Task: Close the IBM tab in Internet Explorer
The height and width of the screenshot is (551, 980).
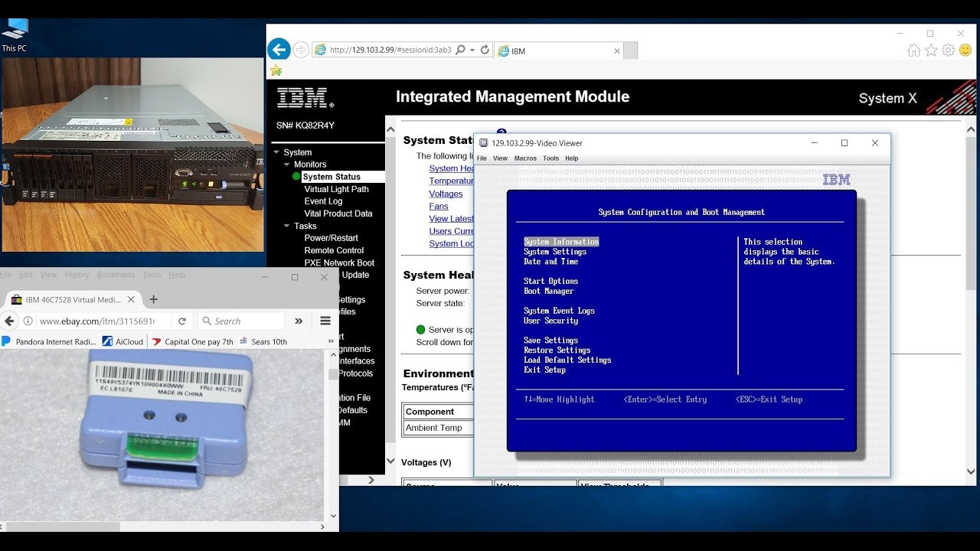Action: 617,51
